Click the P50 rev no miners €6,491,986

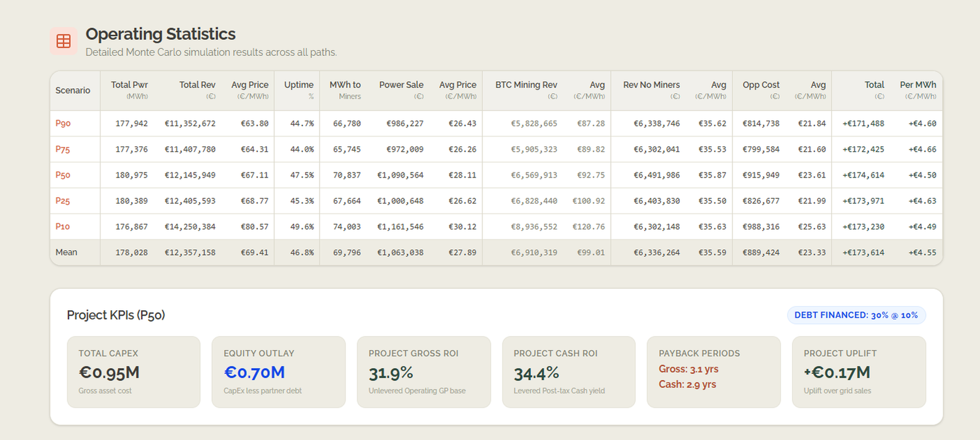[657, 175]
